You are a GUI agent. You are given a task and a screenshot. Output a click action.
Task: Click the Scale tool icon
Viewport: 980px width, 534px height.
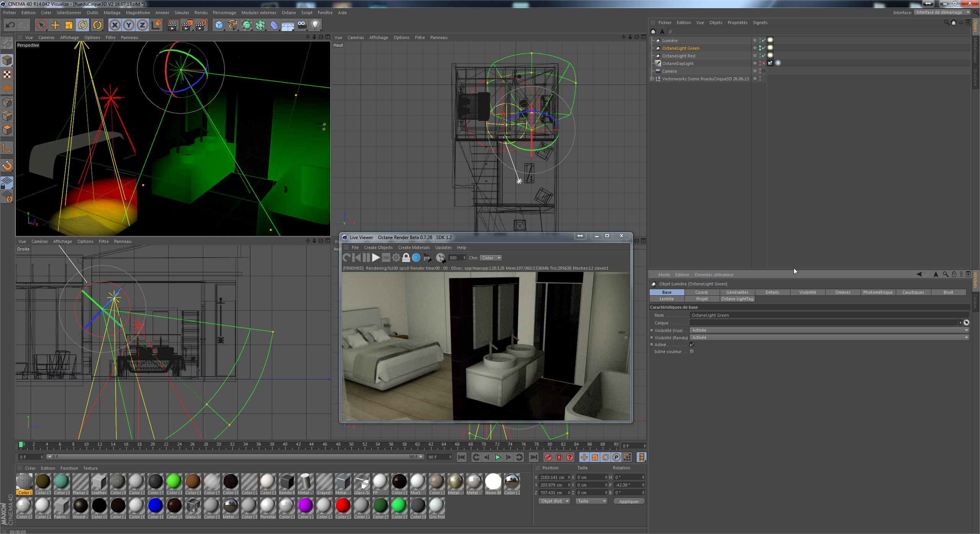point(69,25)
